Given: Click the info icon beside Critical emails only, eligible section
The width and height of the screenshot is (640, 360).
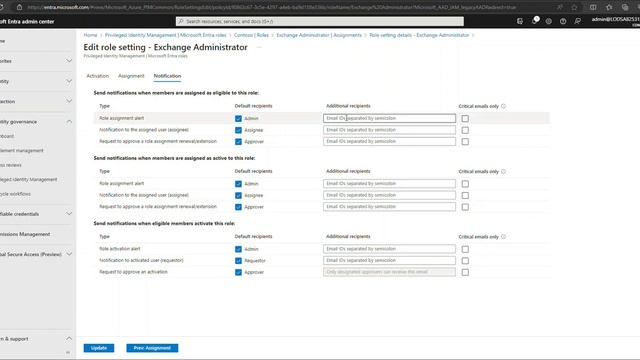Looking at the screenshot, I should 503,106.
